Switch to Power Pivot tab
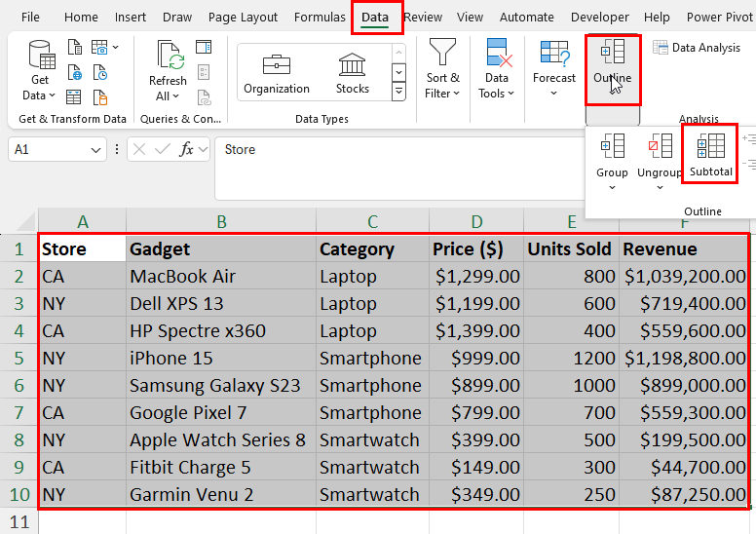The height and width of the screenshot is (534, 756). [x=720, y=17]
